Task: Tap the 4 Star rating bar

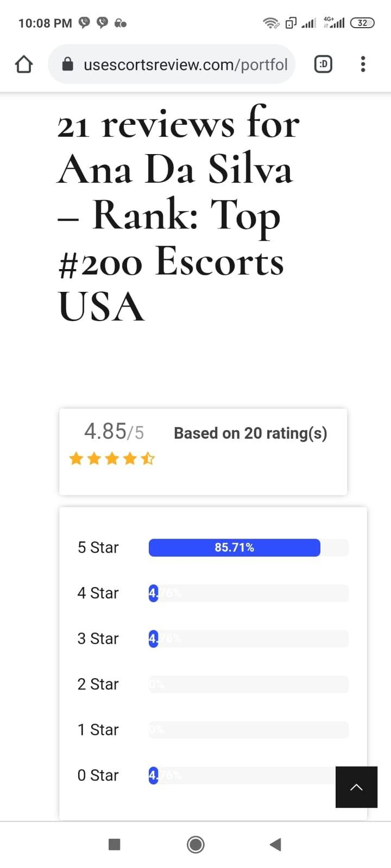Action: (248, 593)
